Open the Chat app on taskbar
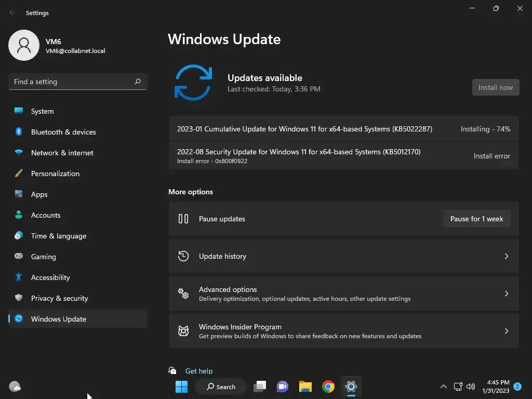The width and height of the screenshot is (532, 399). click(282, 387)
